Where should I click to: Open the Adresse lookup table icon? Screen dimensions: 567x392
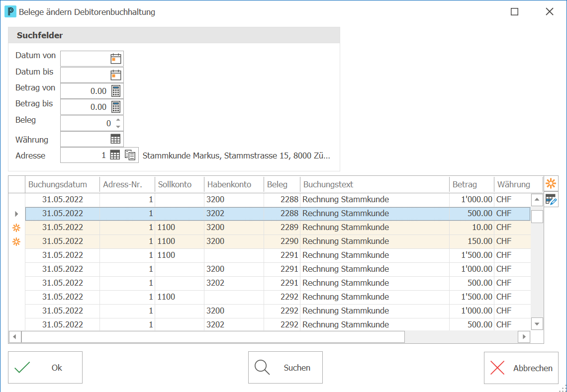115,156
